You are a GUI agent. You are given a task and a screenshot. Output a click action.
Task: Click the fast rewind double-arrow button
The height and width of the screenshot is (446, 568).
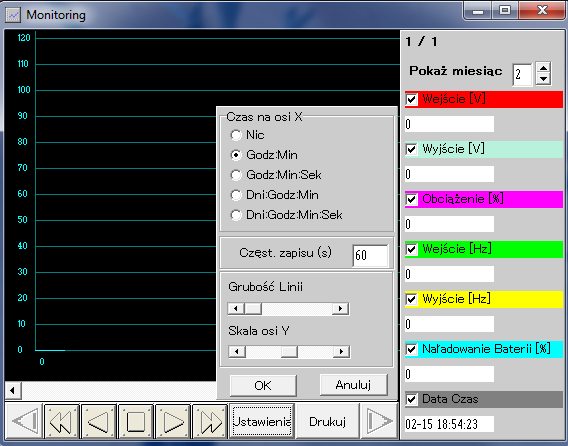tap(62, 421)
